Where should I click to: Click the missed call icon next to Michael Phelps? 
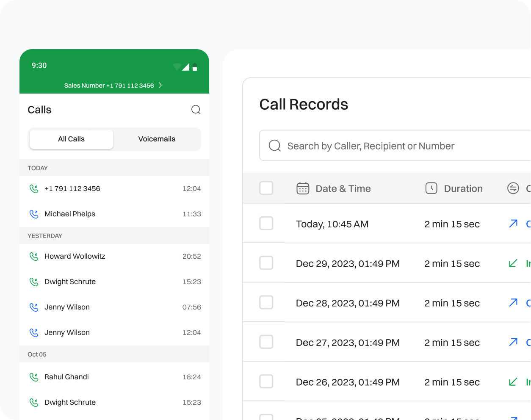(34, 214)
